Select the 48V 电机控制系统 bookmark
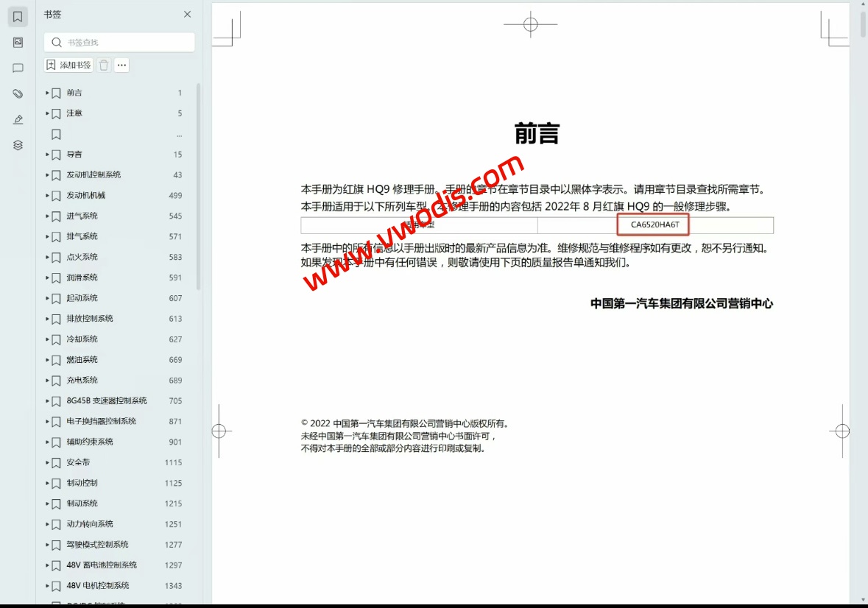This screenshot has height=608, width=868. coord(98,585)
